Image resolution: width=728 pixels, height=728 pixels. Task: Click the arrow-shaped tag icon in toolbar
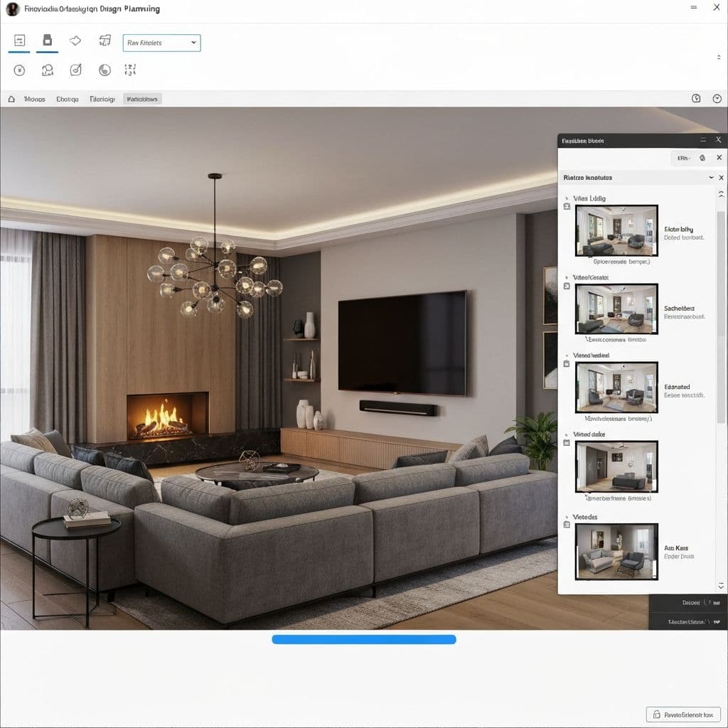pyautogui.click(x=75, y=41)
